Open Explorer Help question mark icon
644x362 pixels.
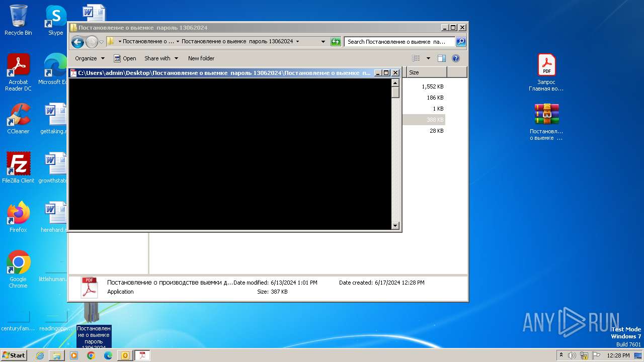tap(456, 58)
